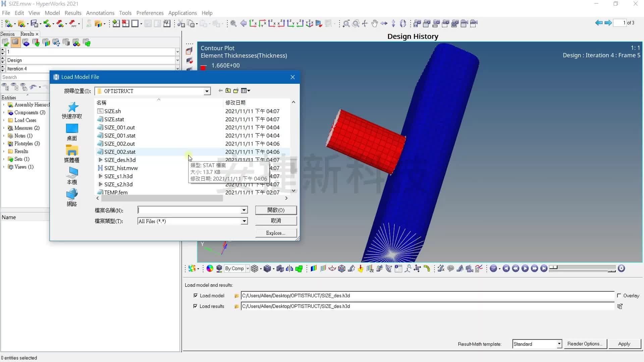Screen dimensions: 644x362
Task: Open the This PC place in dialog sidebar
Action: [72, 176]
